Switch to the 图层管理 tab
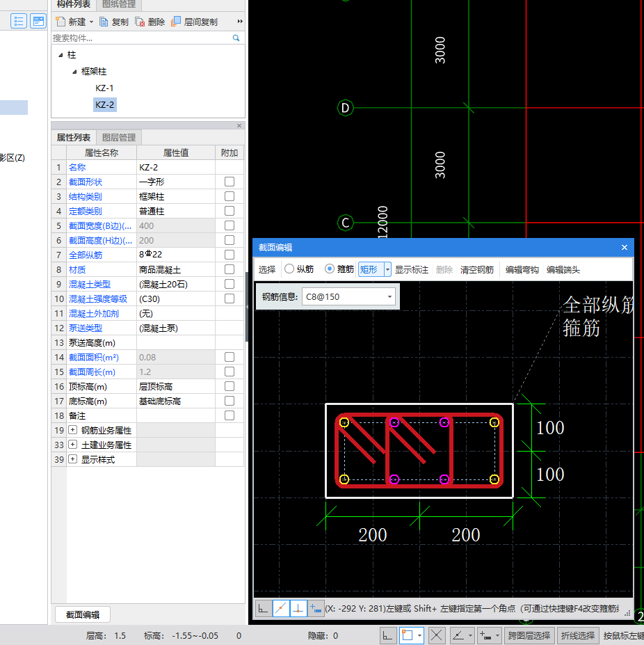The image size is (644, 645). 119,137
